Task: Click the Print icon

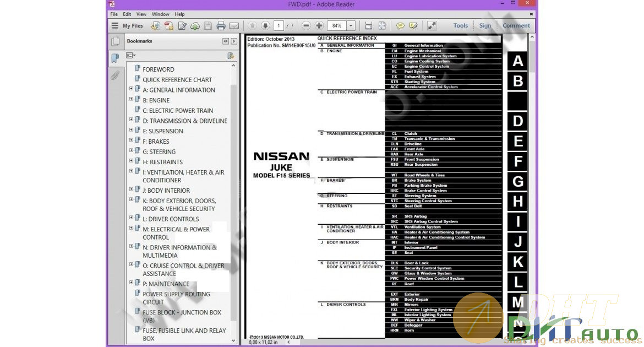Action: [x=221, y=25]
